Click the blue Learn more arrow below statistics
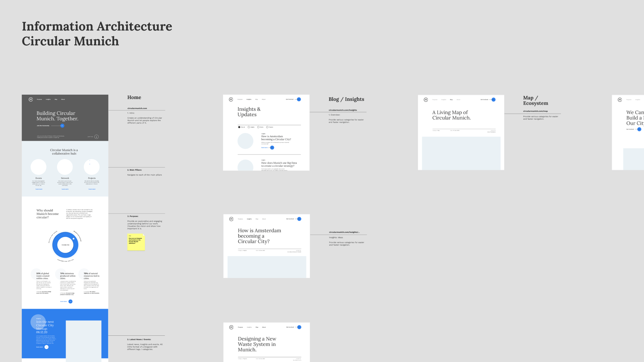 coord(71,302)
